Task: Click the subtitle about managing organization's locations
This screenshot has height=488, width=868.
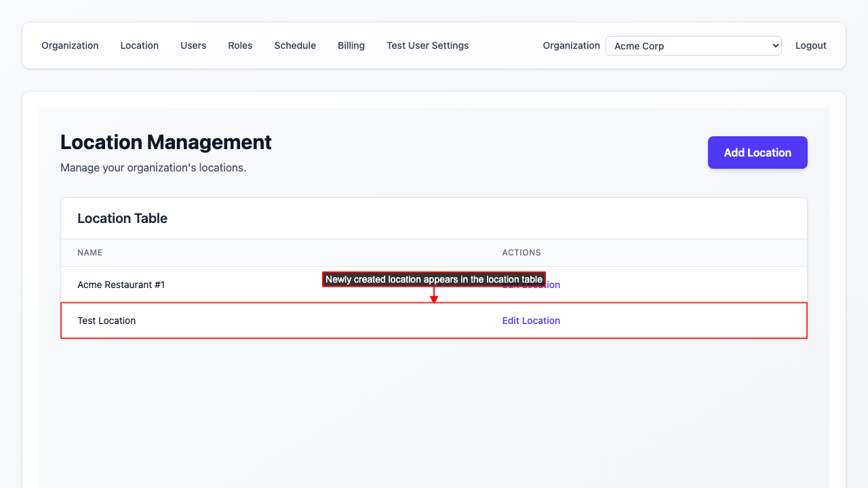Action: 153,167
